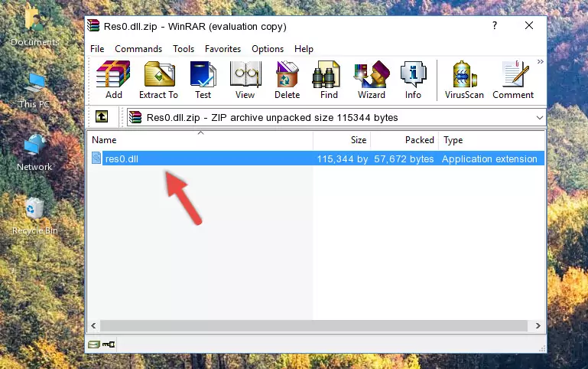Click the Extract To toolbar icon
Image resolution: width=588 pixels, height=369 pixels.
coord(158,80)
